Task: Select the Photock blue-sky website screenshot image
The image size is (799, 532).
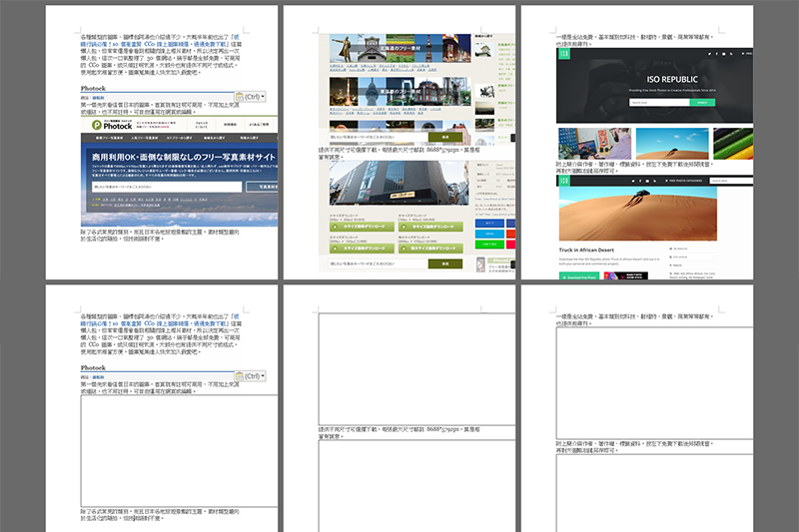Action: (179, 171)
